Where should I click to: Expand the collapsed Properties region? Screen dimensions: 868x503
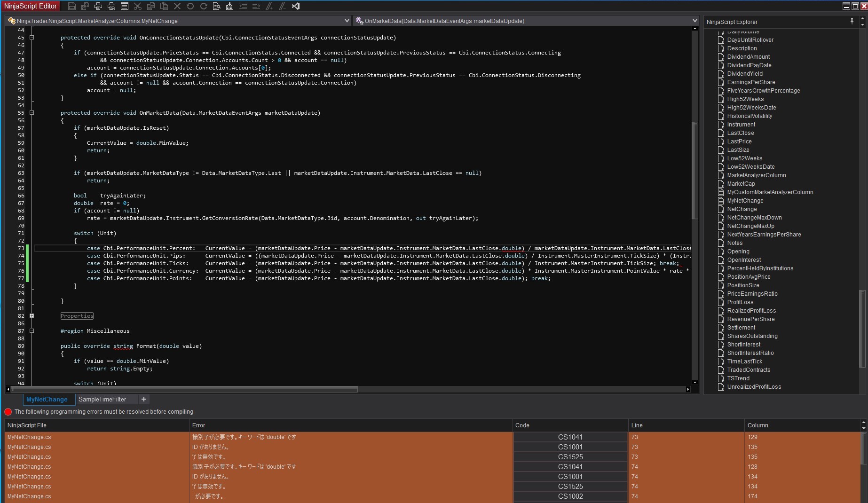(32, 316)
